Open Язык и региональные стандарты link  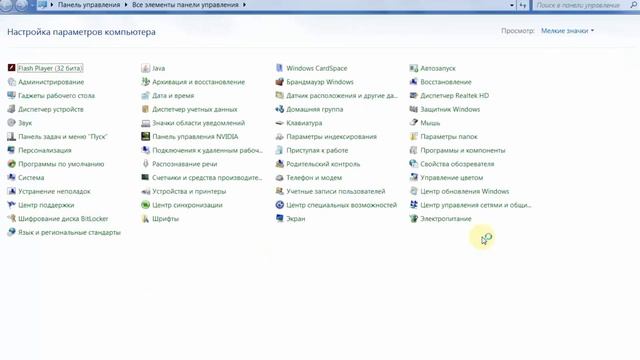pyautogui.click(x=69, y=232)
